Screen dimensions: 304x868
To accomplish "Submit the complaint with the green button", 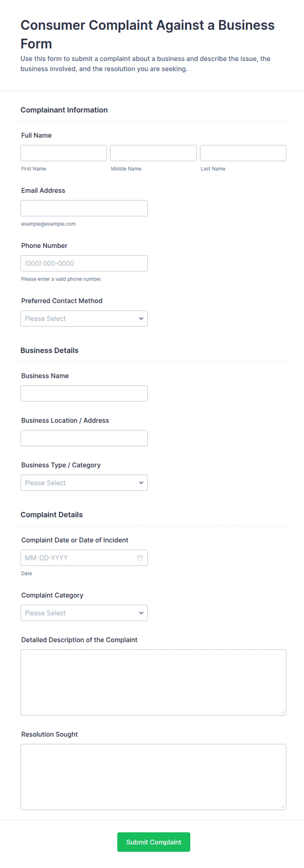I will pos(154,842).
